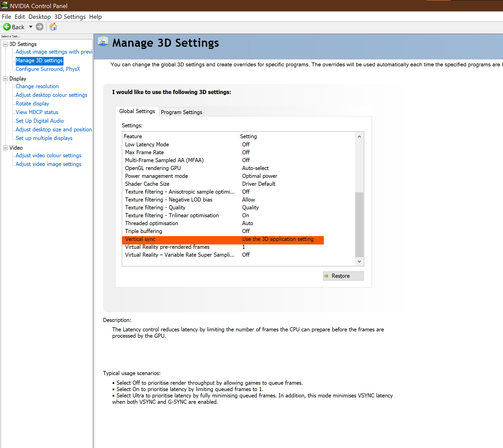The height and width of the screenshot is (448, 503).
Task: Click the settings list scrollbar down arrow
Action: [x=359, y=261]
